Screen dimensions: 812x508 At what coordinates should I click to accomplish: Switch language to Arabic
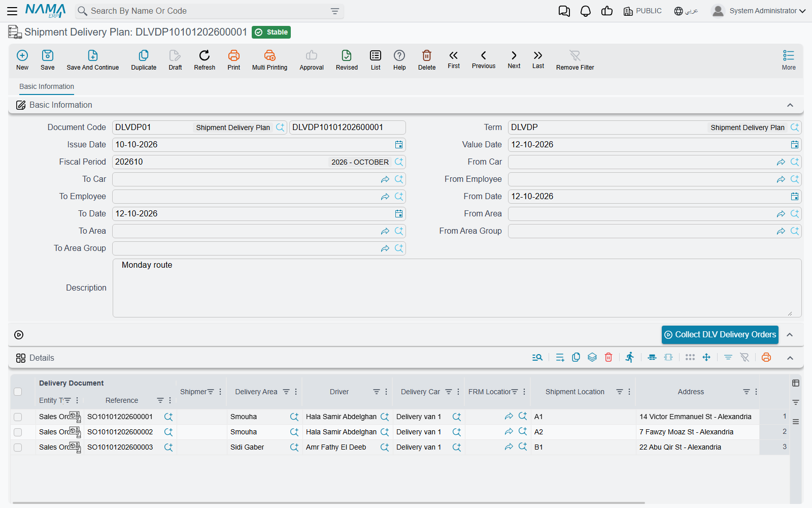[x=686, y=11]
